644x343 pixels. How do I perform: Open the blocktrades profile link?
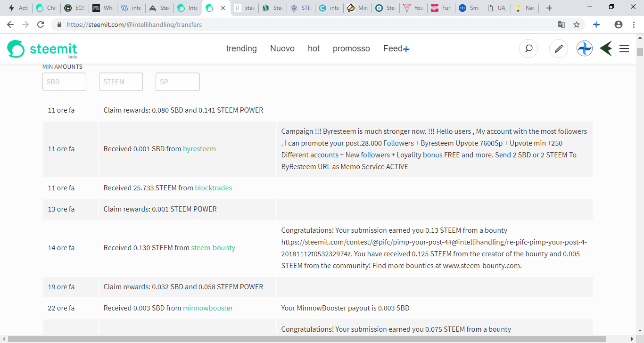(214, 188)
